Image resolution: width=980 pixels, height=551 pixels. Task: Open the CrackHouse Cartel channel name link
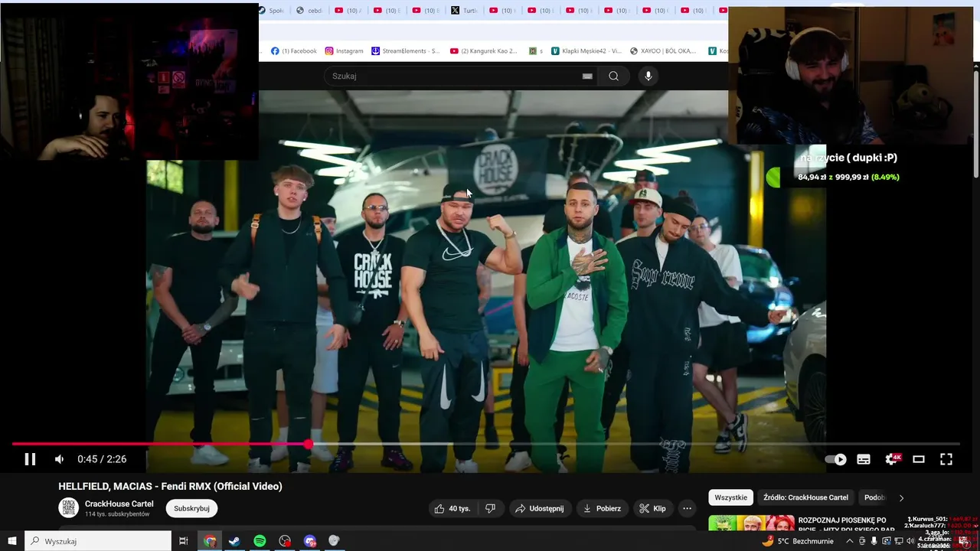(x=119, y=504)
